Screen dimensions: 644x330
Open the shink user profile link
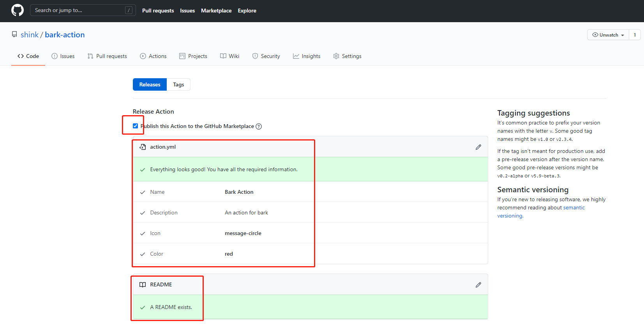click(30, 35)
